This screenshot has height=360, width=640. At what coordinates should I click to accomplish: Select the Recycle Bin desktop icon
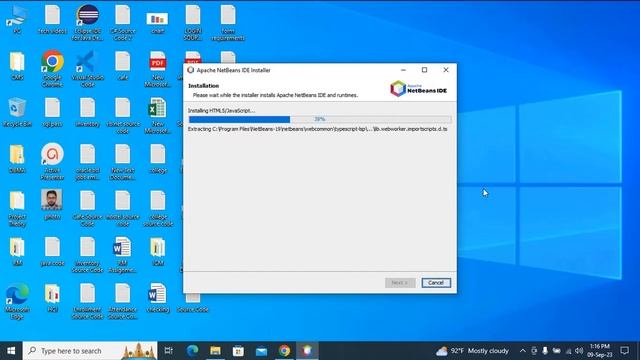(17, 112)
